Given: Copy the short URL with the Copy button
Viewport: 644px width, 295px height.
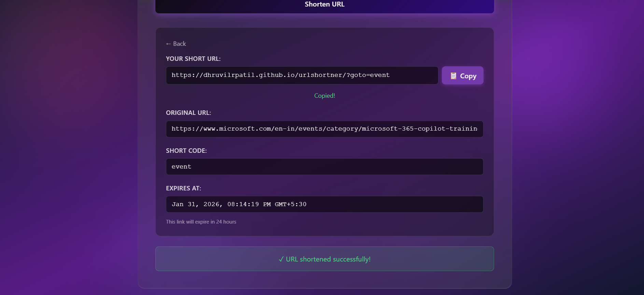Looking at the screenshot, I should point(462,76).
